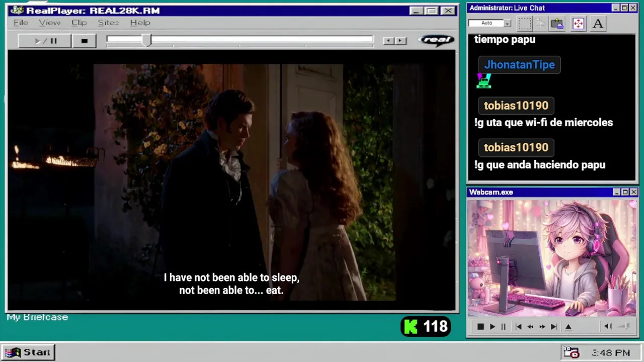Click the message '!g uta que wi-fi de miercoles'
Image resolution: width=644 pixels, height=362 pixels.
543,123
